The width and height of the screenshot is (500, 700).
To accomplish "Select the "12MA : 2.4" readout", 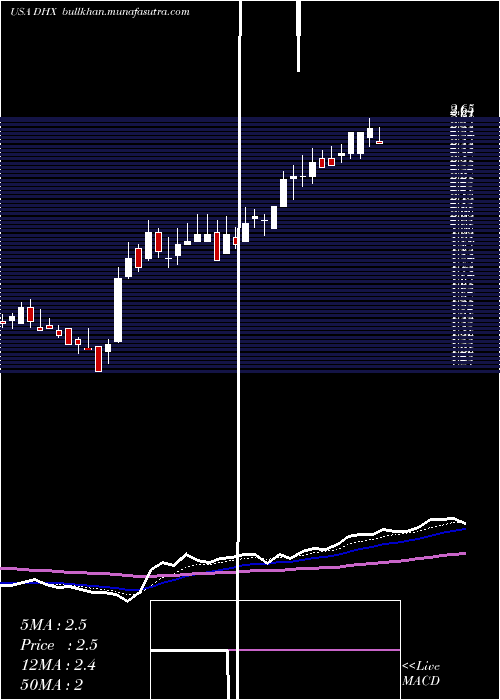I will point(58,665).
